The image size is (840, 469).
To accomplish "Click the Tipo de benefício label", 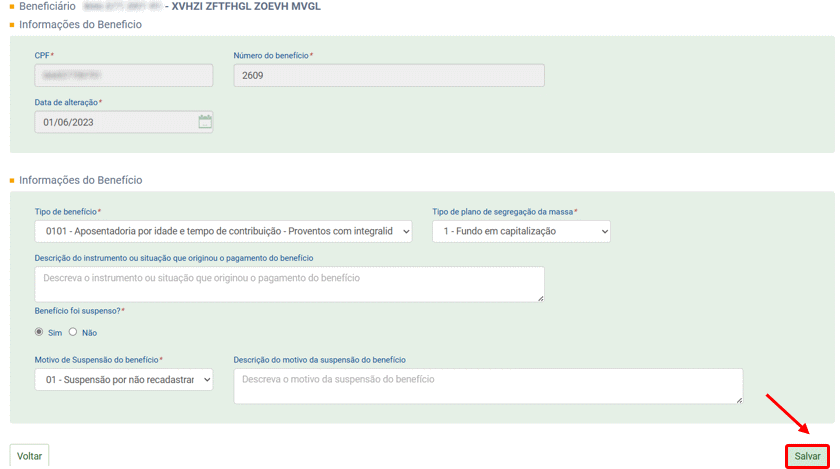I will [x=66, y=212].
